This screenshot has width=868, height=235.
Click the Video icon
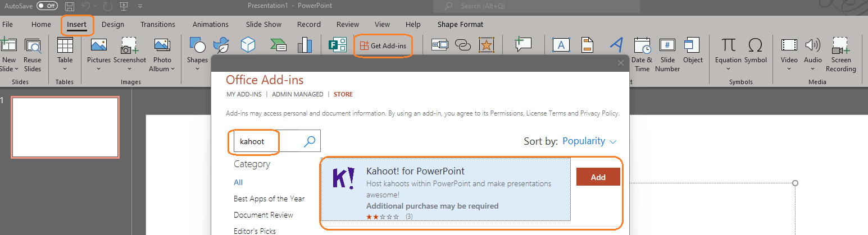[x=789, y=45]
